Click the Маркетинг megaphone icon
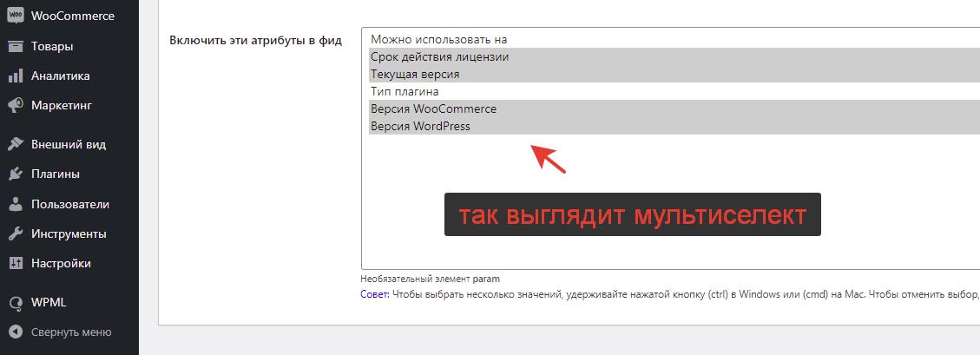980x355 pixels. 15,106
